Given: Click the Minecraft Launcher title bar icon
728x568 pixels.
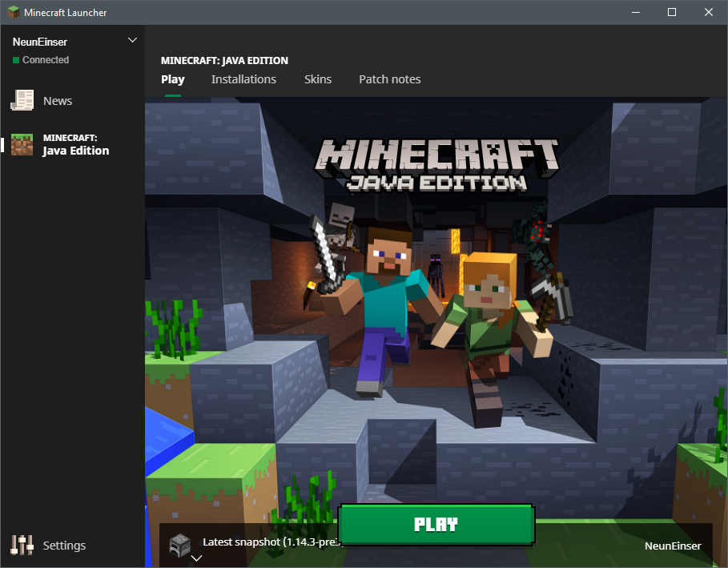Looking at the screenshot, I should (x=12, y=12).
